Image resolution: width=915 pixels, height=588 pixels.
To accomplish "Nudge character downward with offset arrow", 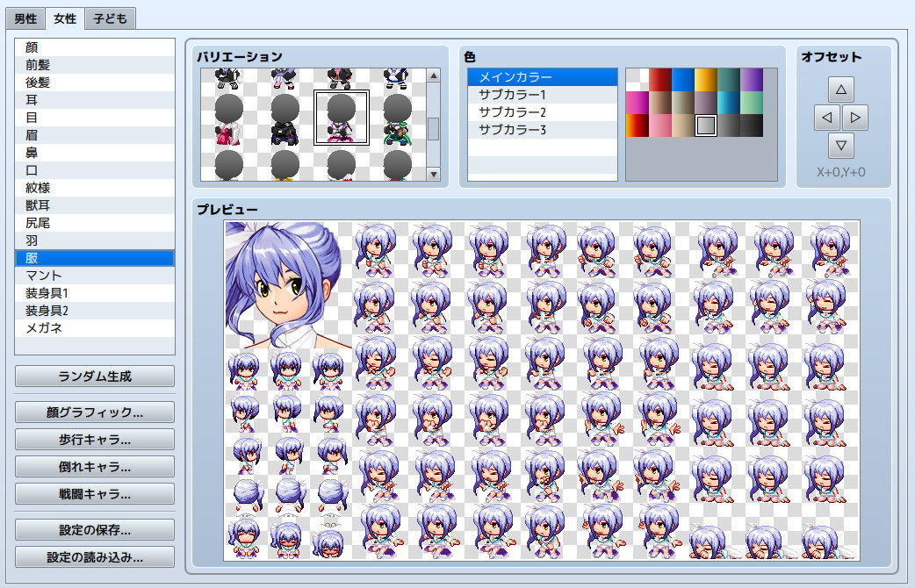I will tap(840, 146).
